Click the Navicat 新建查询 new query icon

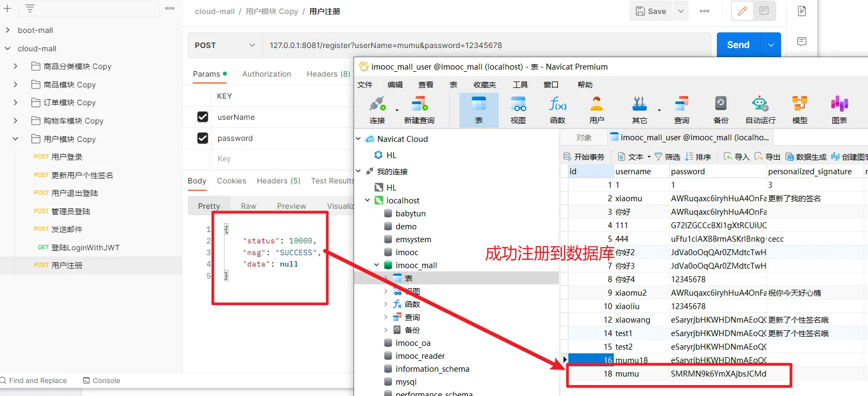[x=419, y=104]
